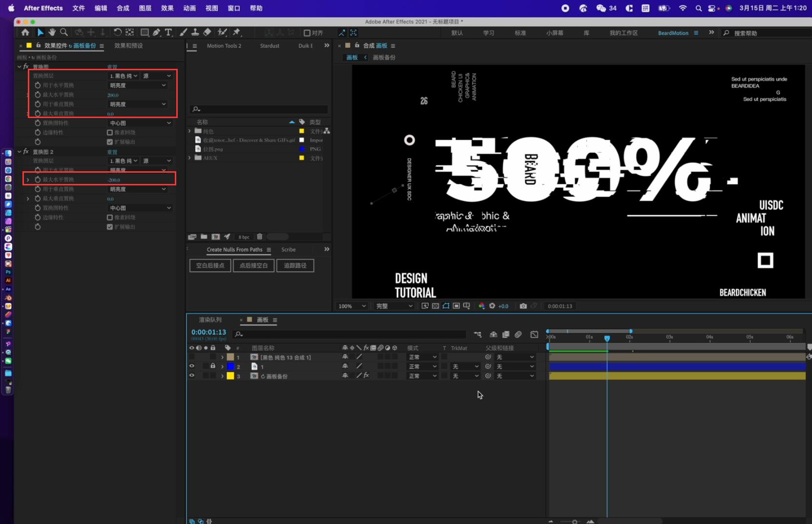Open 用于水平置换 明亮度 dropdown in first 置换图
The height and width of the screenshot is (524, 812).
pyautogui.click(x=138, y=85)
